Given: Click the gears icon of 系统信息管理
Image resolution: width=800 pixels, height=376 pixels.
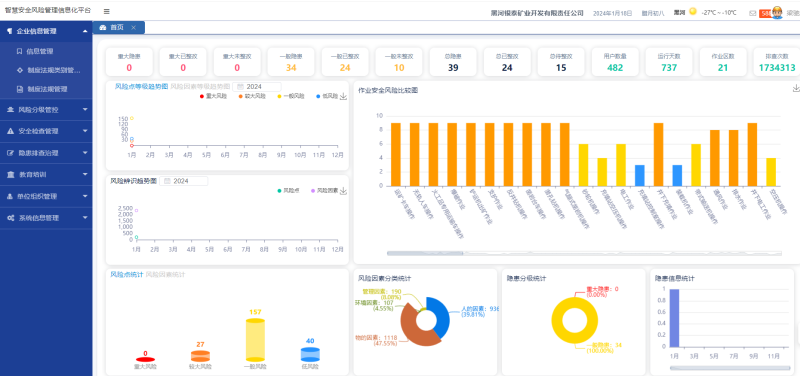Looking at the screenshot, I should (10, 217).
